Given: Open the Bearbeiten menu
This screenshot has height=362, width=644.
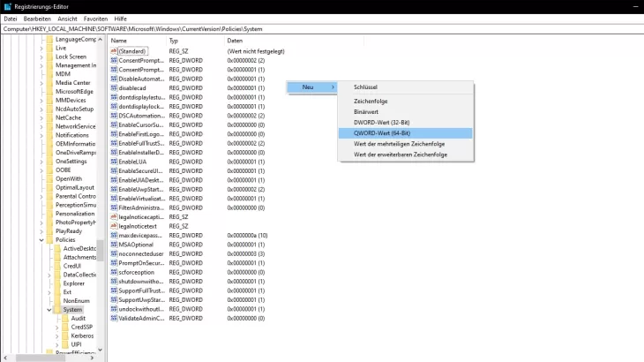Looking at the screenshot, I should (x=37, y=19).
